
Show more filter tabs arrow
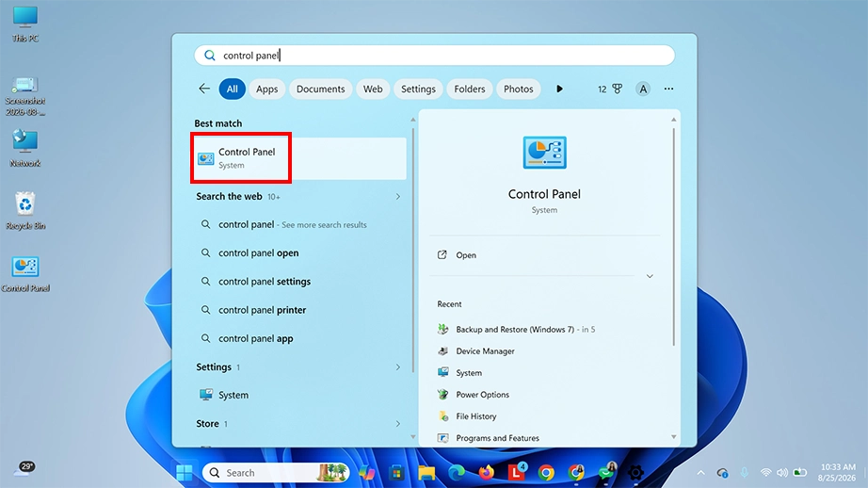click(x=559, y=89)
